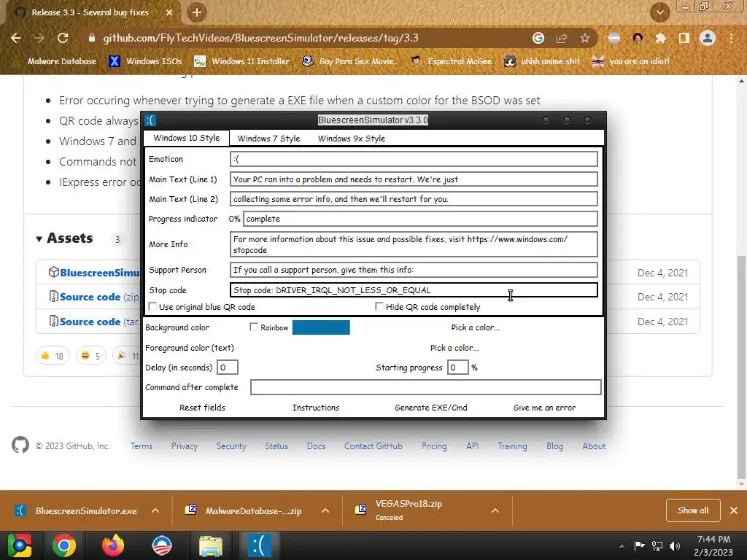Open Chrome from the taskbar

point(64,545)
